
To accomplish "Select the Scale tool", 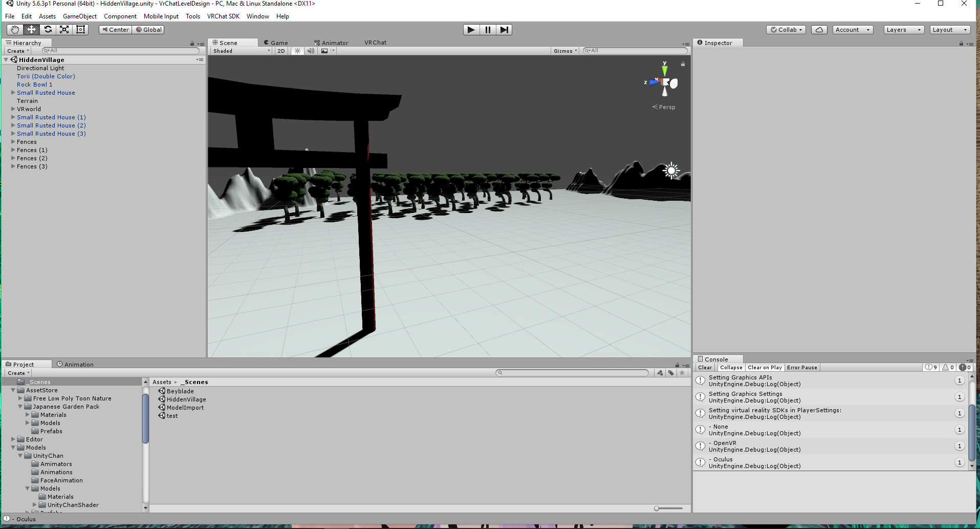I will point(64,29).
